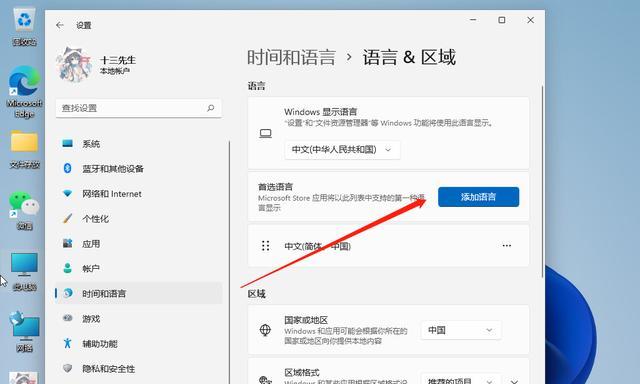Go back with the Settings back arrow
Viewport: 640px width, 384px height.
click(x=60, y=25)
